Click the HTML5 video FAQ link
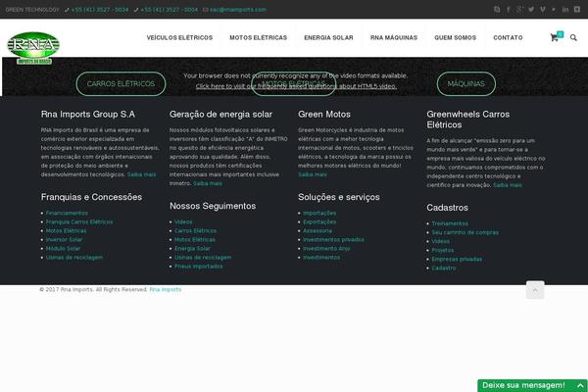Screen dimensions: 588x392 (x=296, y=86)
